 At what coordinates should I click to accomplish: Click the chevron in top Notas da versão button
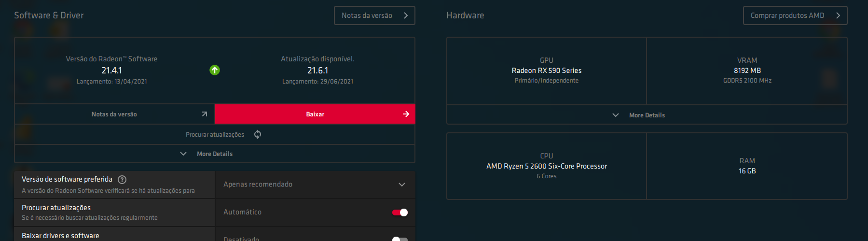[406, 15]
